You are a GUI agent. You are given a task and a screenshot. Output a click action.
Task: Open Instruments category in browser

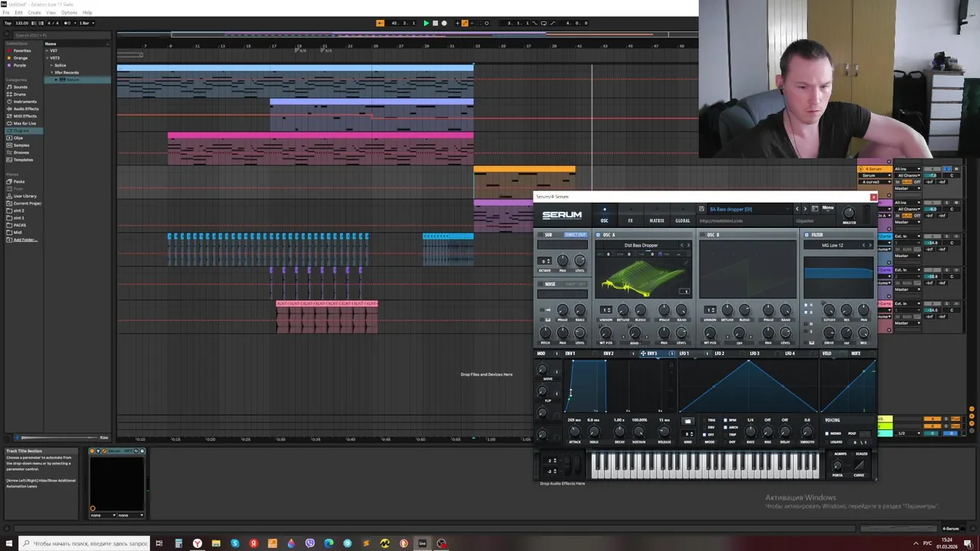coord(24,102)
